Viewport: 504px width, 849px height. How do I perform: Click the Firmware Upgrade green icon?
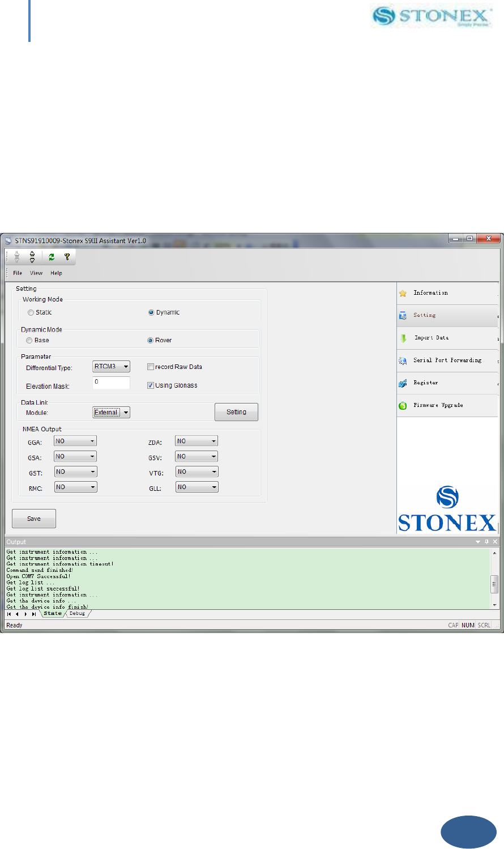403,406
